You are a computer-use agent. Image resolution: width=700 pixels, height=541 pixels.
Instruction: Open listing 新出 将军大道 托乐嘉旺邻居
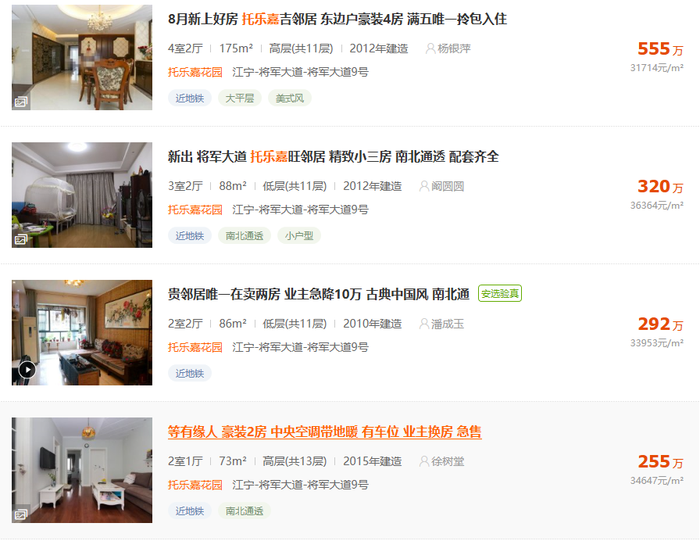pos(333,157)
